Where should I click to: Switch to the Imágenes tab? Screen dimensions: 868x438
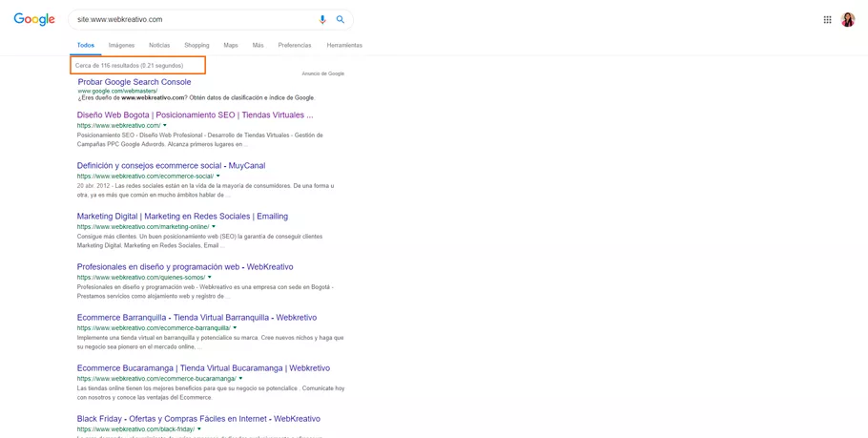click(x=121, y=46)
